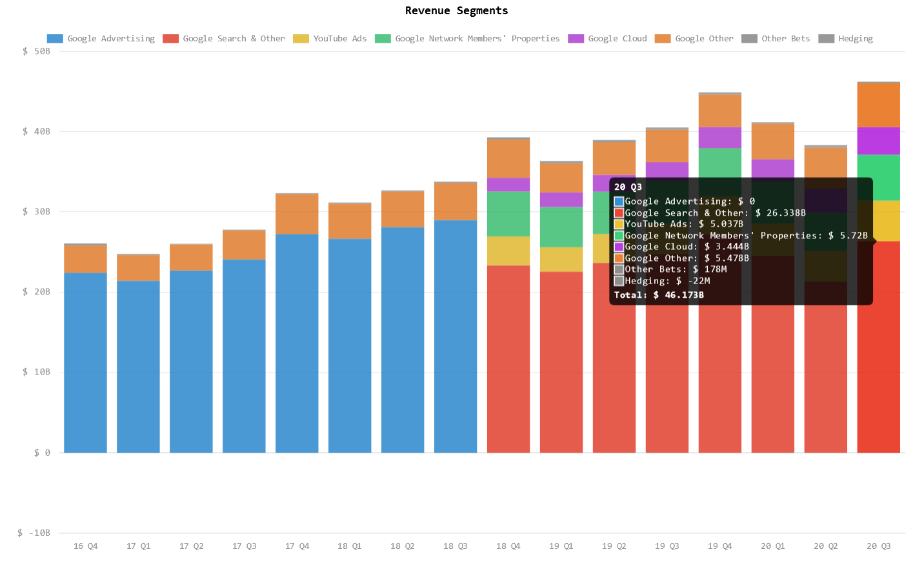Click the 20 Q1 orange Google Other segment
Viewport: 924px width, 565px height.
pos(773,141)
